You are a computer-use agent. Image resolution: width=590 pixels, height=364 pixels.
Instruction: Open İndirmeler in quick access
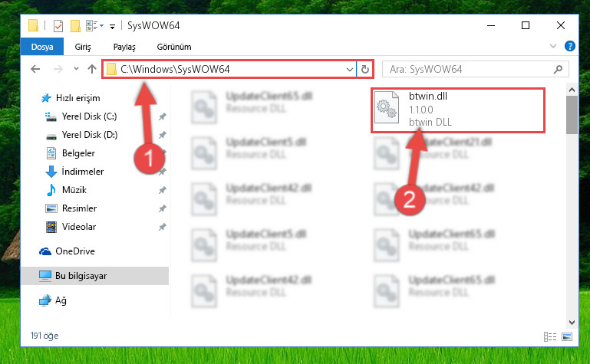[82, 172]
